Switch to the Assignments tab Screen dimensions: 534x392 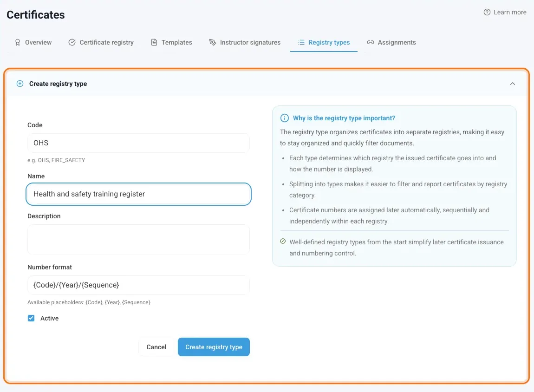(391, 42)
